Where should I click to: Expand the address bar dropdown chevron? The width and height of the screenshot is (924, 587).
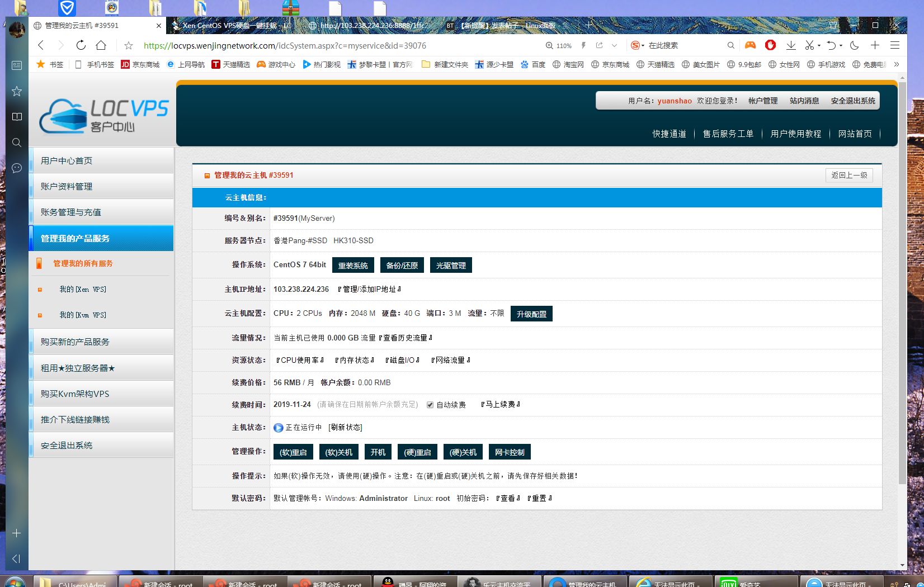pos(614,45)
